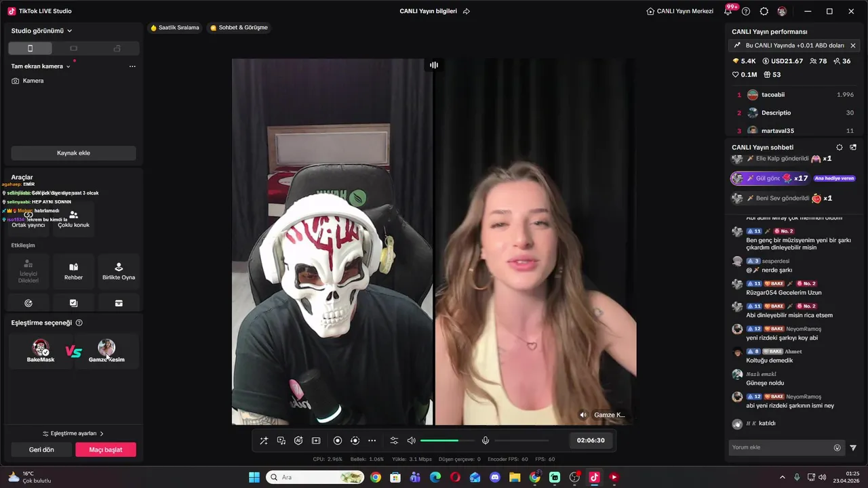Screen dimensions: 868x488
Task: Open the chat filter funnel icon
Action: pyautogui.click(x=853, y=447)
